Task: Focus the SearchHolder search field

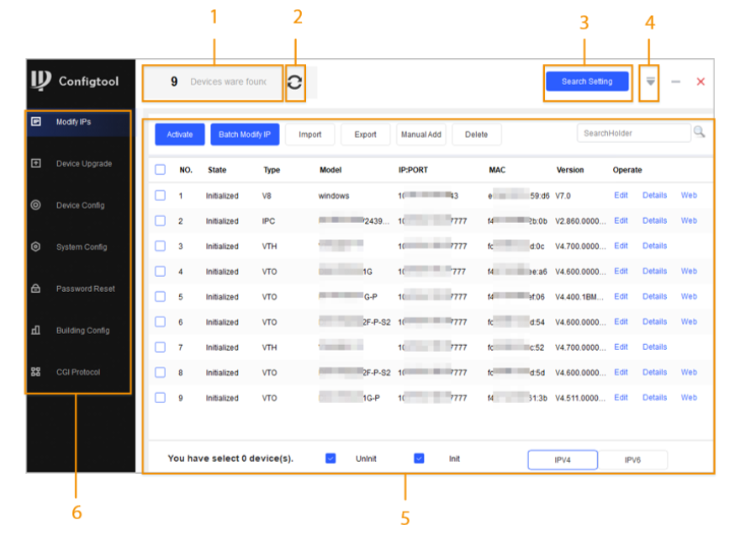Action: coord(633,133)
